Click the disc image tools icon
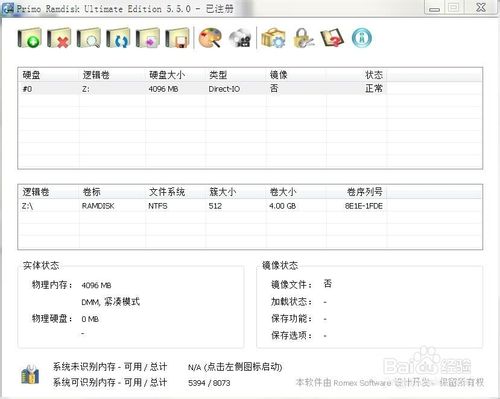This screenshot has width=500, height=399. [240, 38]
